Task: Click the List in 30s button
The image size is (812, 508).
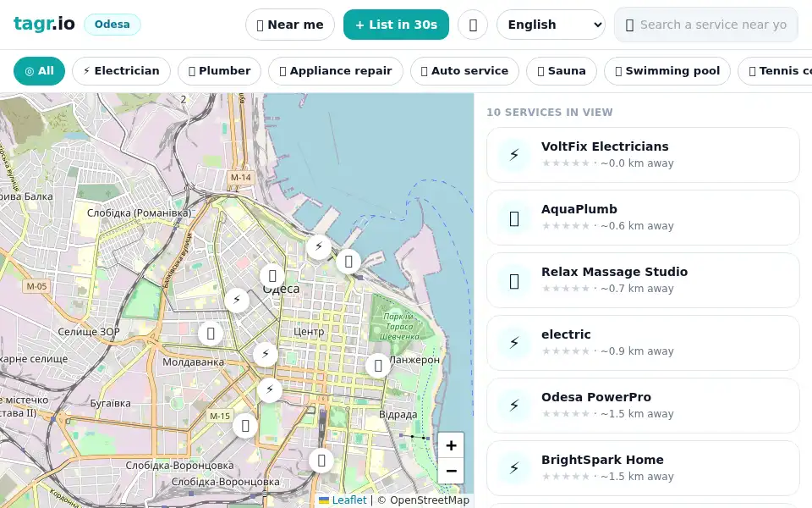Action: tap(396, 25)
